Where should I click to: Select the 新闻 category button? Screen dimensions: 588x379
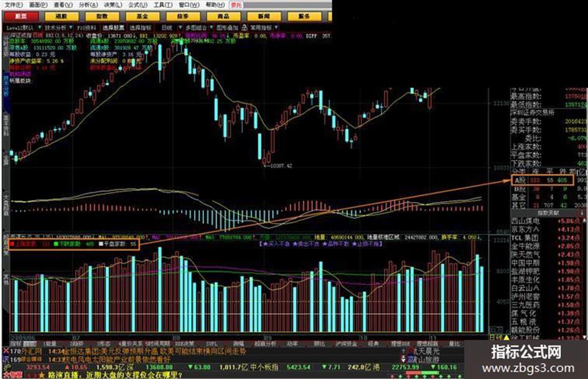(264, 17)
